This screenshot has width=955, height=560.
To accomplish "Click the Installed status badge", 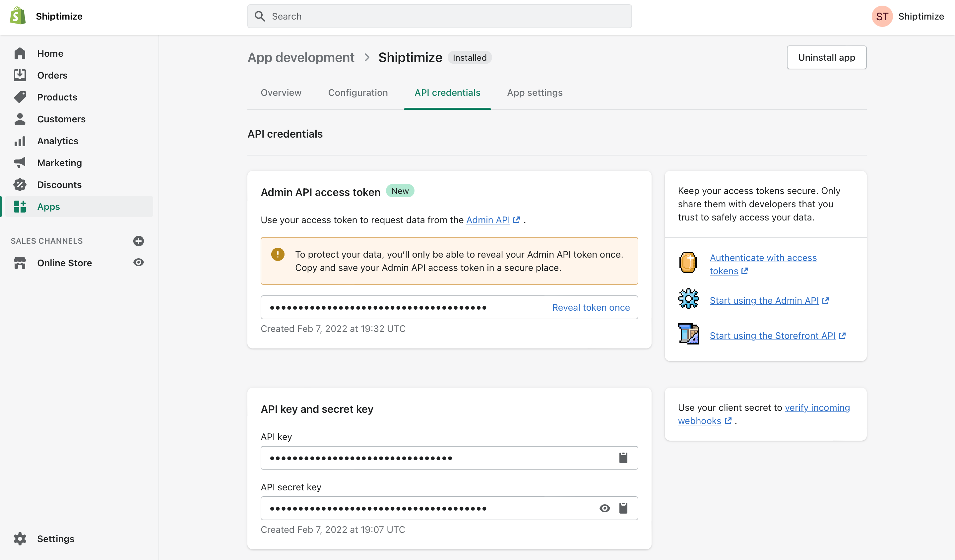I will 469,58.
